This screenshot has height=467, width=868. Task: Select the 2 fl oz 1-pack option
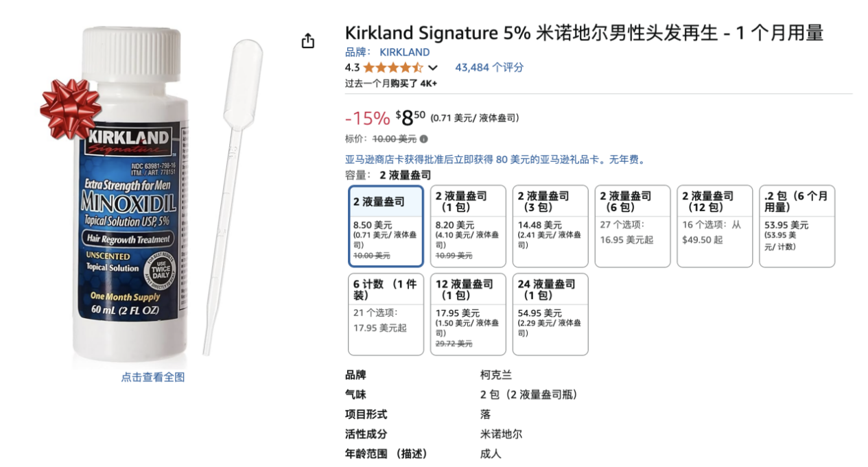(x=468, y=226)
